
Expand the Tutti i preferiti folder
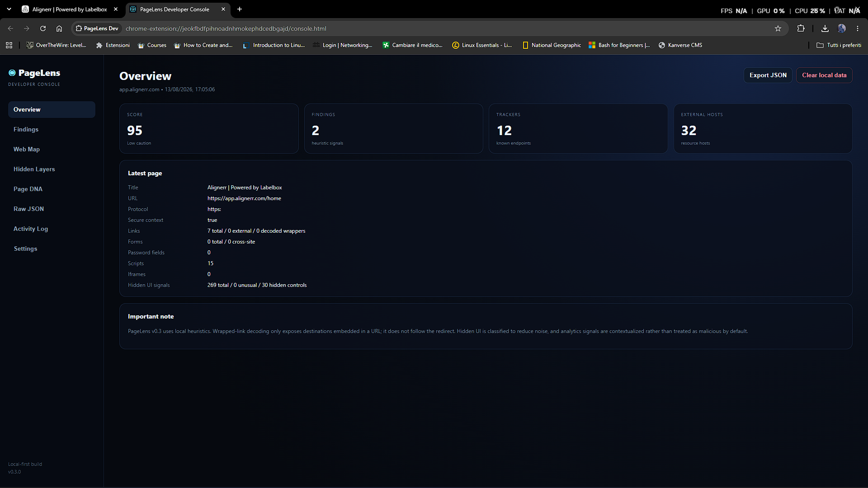coord(839,45)
